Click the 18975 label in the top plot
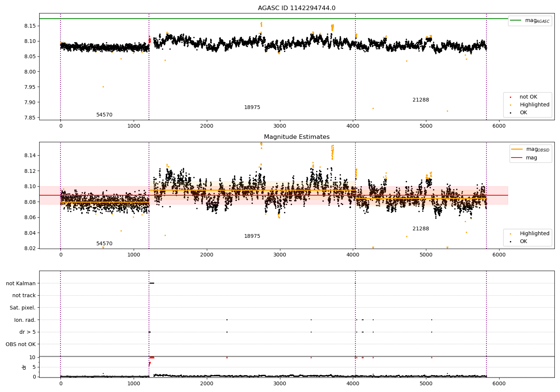Screen dimensions: 560x392 tap(252, 108)
